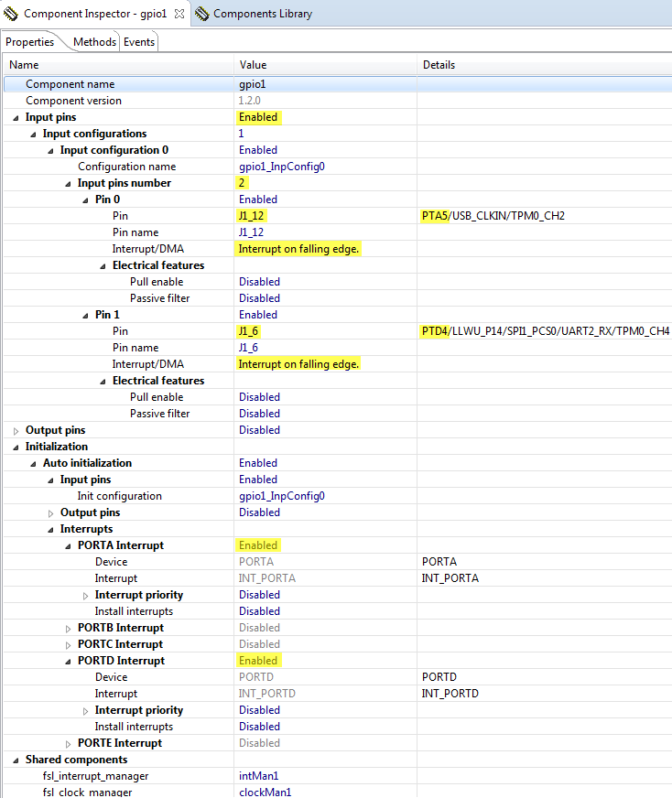Toggle PORTD Interrupt Enabled value
The image size is (672, 798).
point(258,661)
